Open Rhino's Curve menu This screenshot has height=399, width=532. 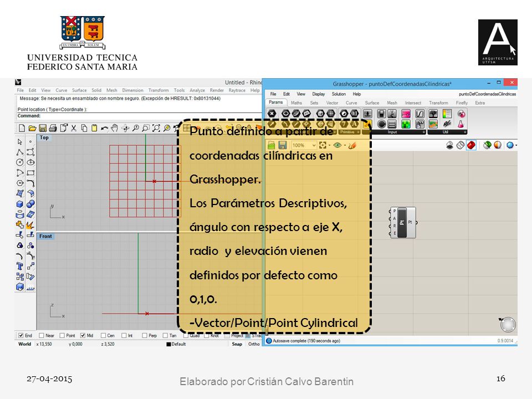tap(62, 90)
